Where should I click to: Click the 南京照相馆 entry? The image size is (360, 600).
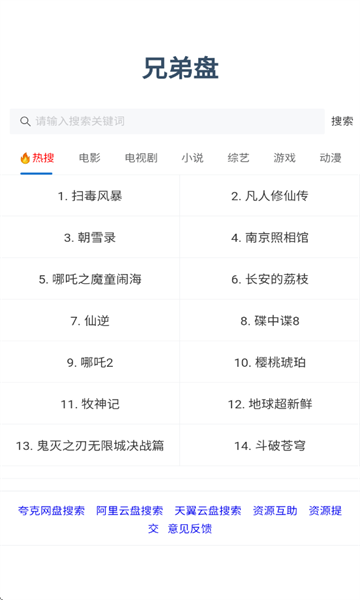click(270, 238)
